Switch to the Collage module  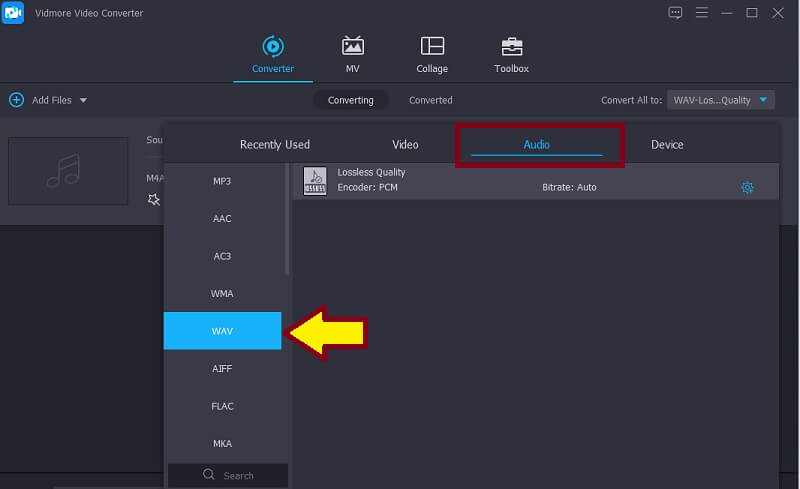click(432, 47)
